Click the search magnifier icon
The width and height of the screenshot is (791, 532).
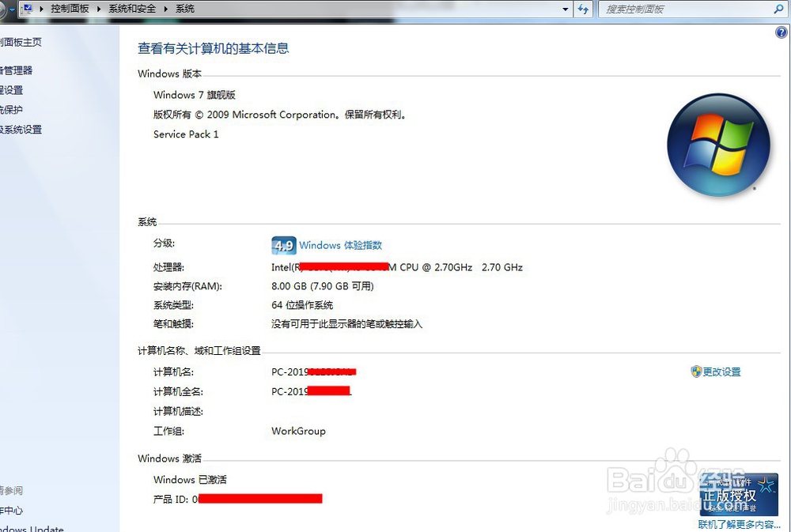[779, 9]
